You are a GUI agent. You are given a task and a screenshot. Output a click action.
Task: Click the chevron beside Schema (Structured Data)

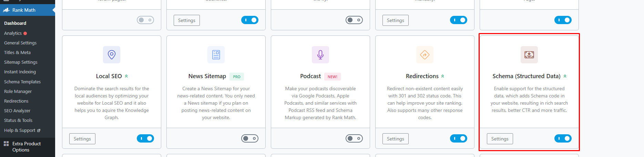pos(565,76)
